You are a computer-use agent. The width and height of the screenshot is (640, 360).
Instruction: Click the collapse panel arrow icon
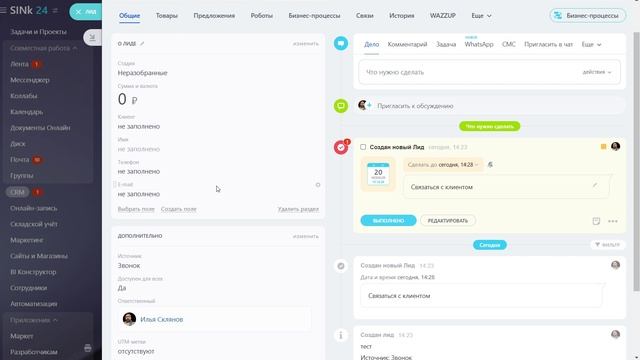[92, 38]
